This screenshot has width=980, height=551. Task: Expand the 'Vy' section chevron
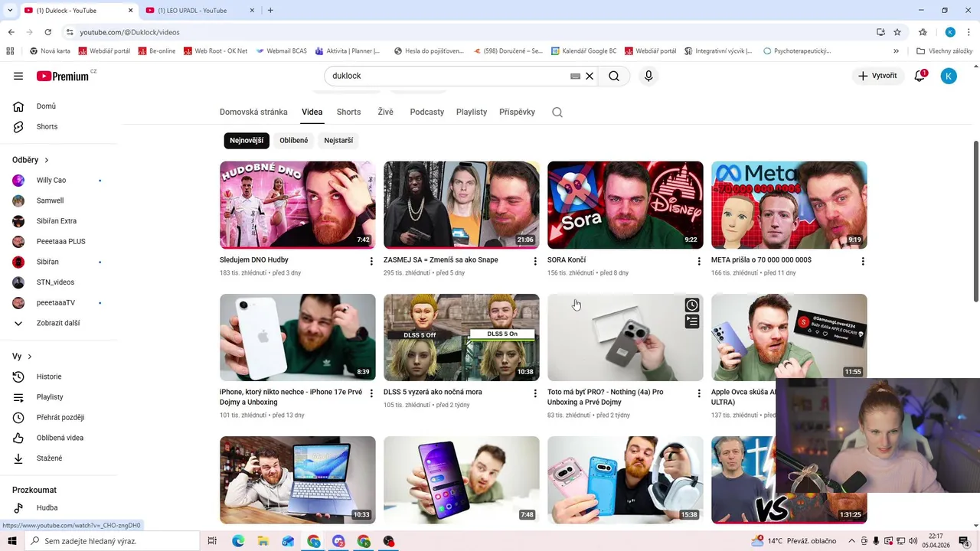tap(30, 357)
